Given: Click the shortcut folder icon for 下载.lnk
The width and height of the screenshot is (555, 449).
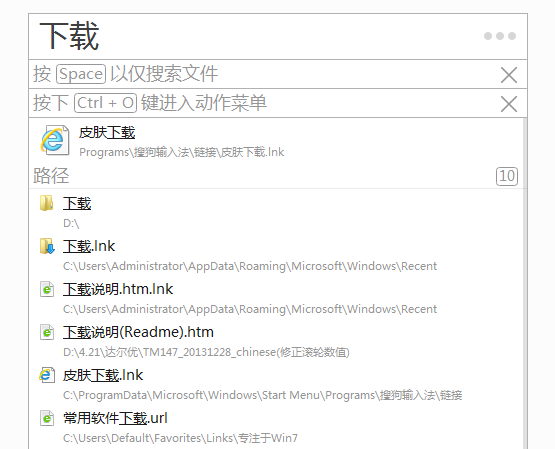Looking at the screenshot, I should click(x=47, y=246).
